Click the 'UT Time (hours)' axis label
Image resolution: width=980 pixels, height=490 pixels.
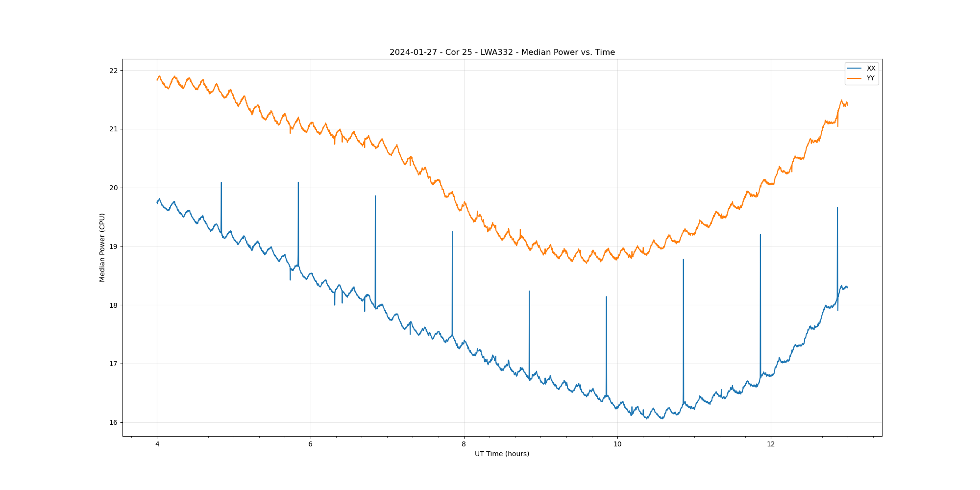point(502,454)
